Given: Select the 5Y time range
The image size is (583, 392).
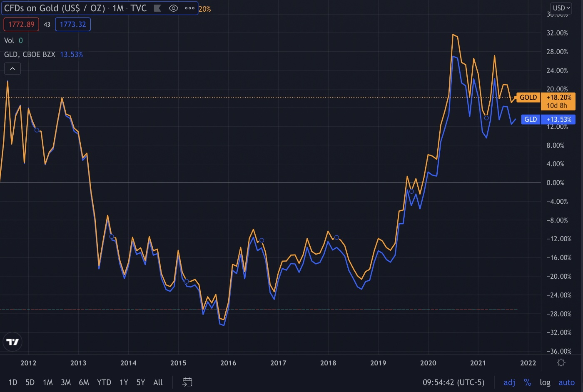Looking at the screenshot, I should pyautogui.click(x=141, y=382).
